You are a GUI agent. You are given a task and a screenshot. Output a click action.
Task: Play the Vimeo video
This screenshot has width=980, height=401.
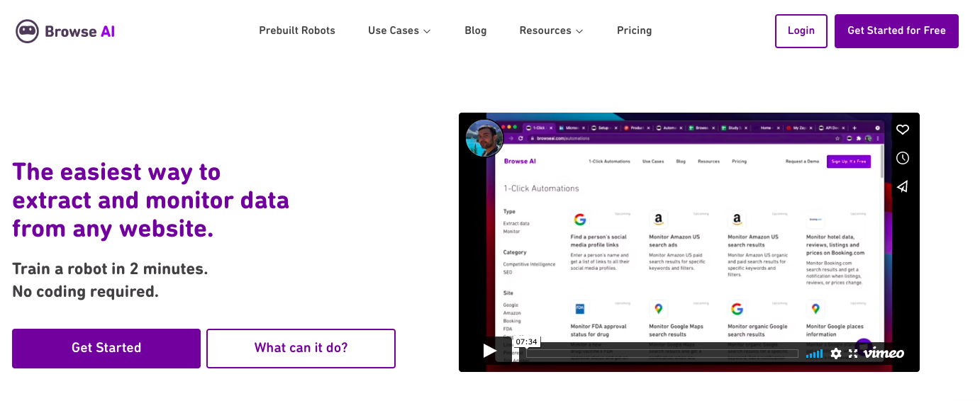[x=489, y=351]
